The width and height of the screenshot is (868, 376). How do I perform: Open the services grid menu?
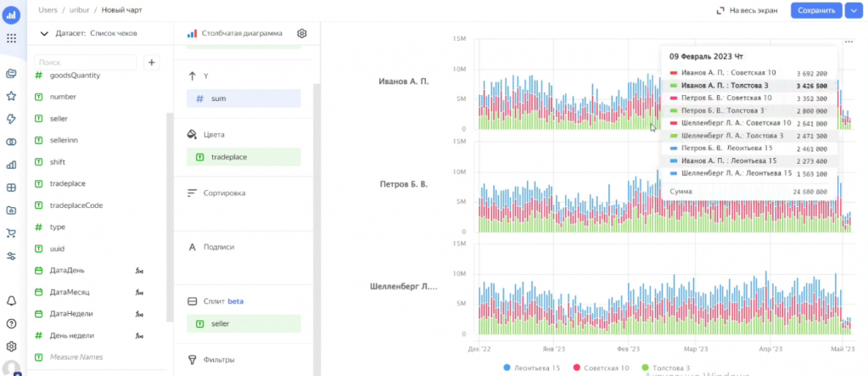11,38
